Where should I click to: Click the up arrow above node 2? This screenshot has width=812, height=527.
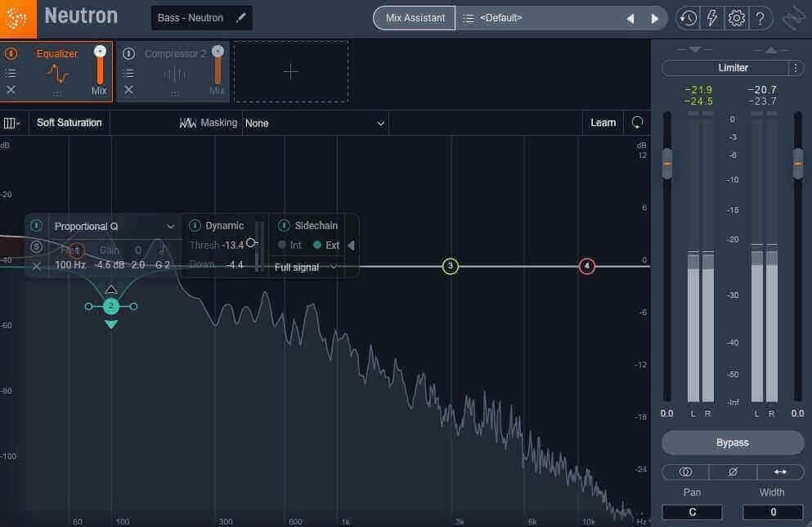[111, 289]
